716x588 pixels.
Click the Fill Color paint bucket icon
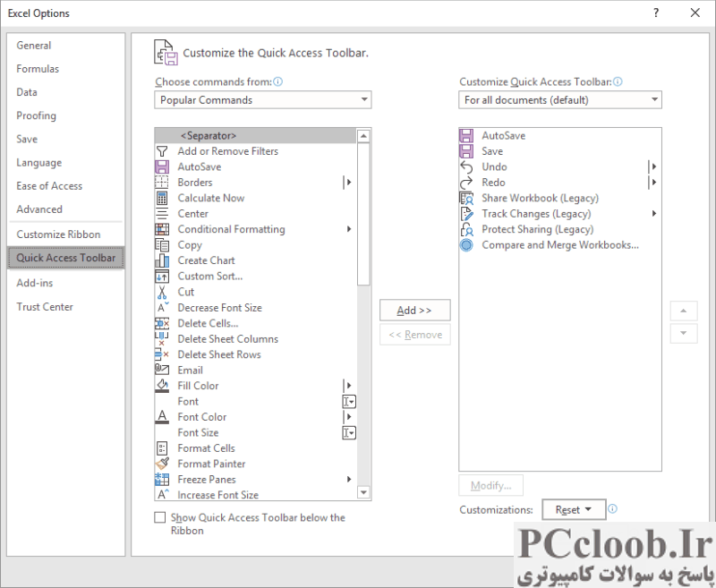tap(162, 386)
